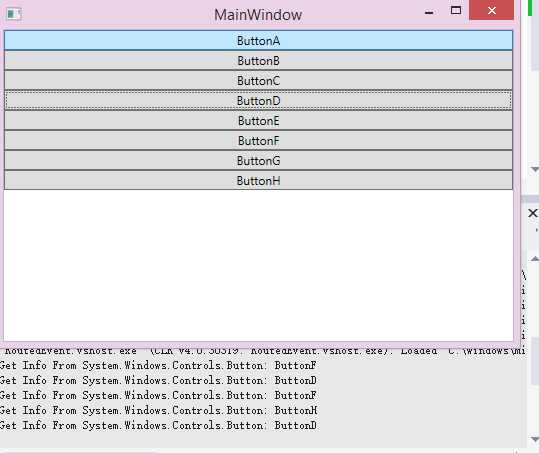Viewport: 539px width, 453px height.
Task: Click the ButtonA button
Action: coord(258,41)
